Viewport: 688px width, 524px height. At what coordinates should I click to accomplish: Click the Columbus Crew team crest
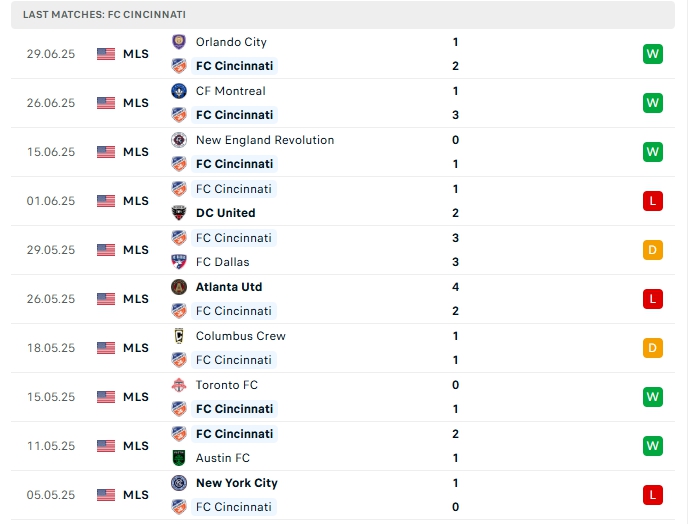(x=179, y=336)
